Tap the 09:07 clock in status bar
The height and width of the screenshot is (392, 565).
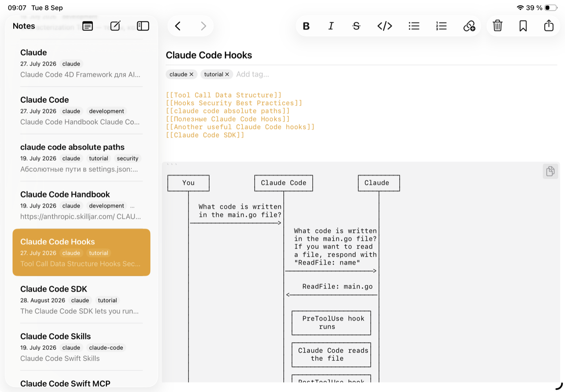[17, 7]
